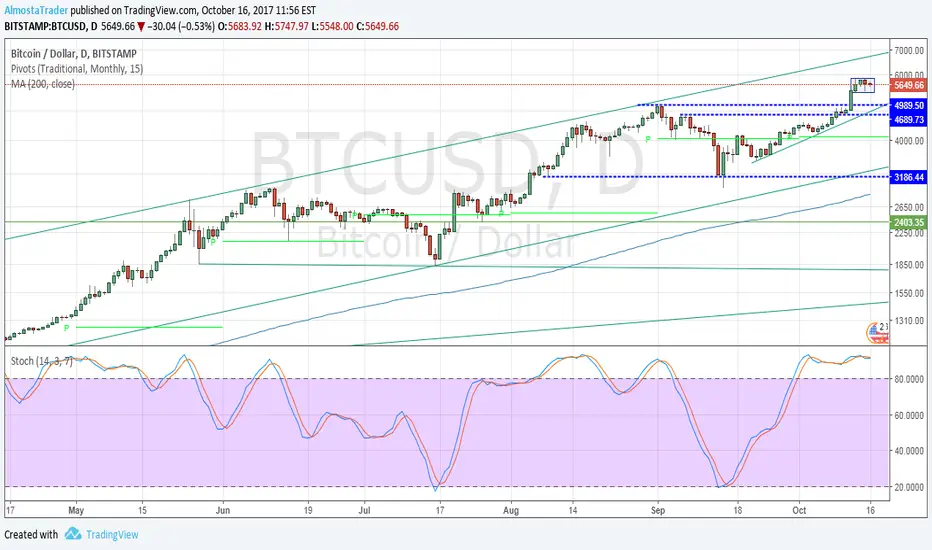The width and height of the screenshot is (932, 550).
Task: Click the 1550.00 price axis label
Action: [909, 293]
